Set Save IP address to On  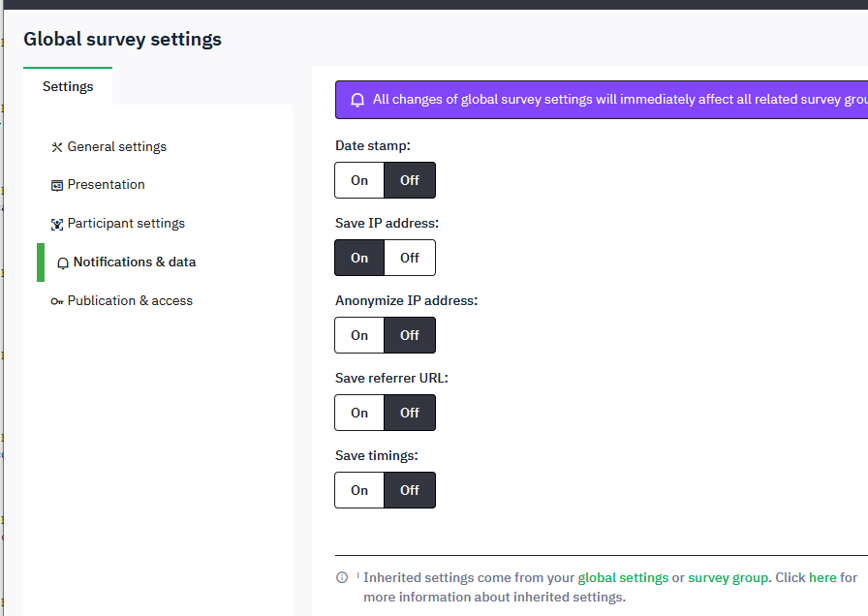tap(359, 258)
